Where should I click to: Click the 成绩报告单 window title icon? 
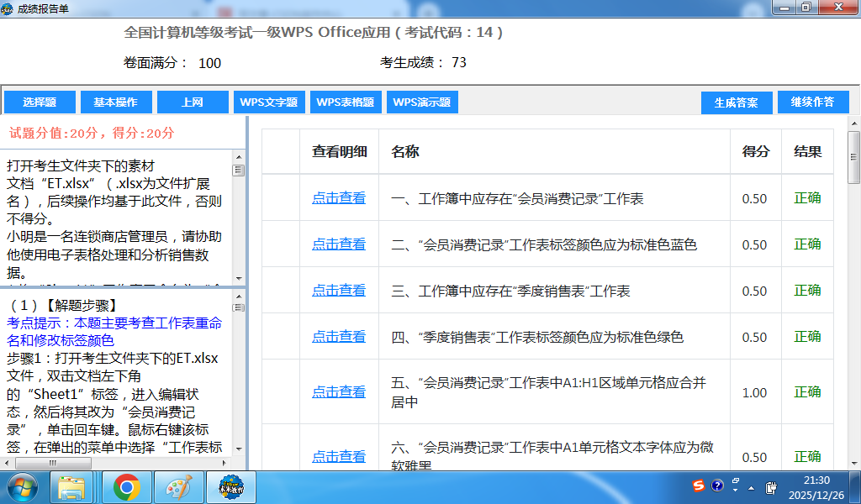7,8
